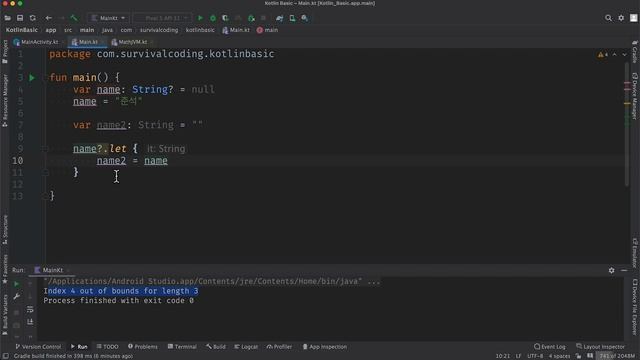Run with coverage icon in toolbar

(x=225, y=18)
